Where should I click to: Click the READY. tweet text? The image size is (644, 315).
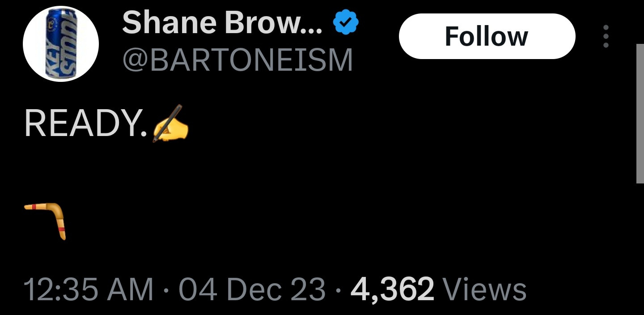click(x=85, y=124)
